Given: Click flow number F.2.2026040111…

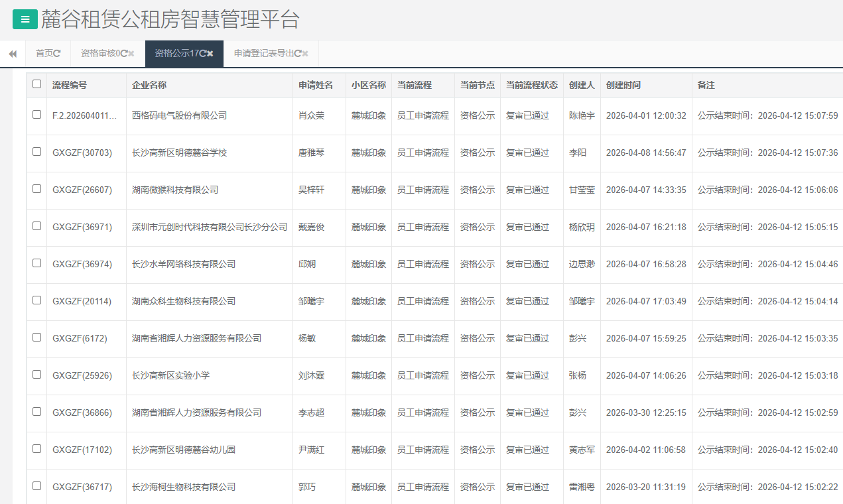Looking at the screenshot, I should [x=85, y=115].
